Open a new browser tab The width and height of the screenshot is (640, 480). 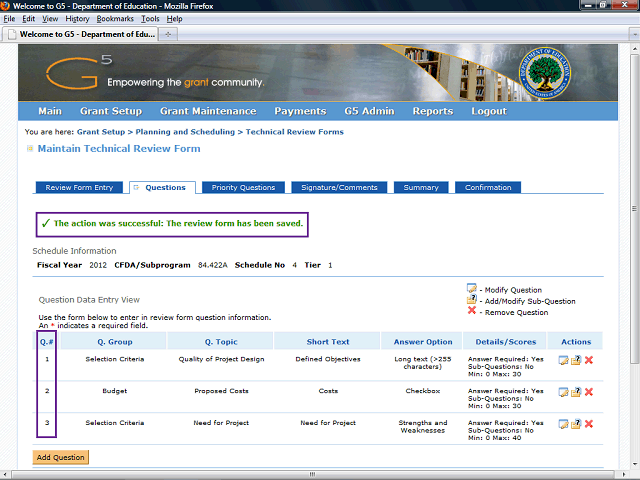168,34
